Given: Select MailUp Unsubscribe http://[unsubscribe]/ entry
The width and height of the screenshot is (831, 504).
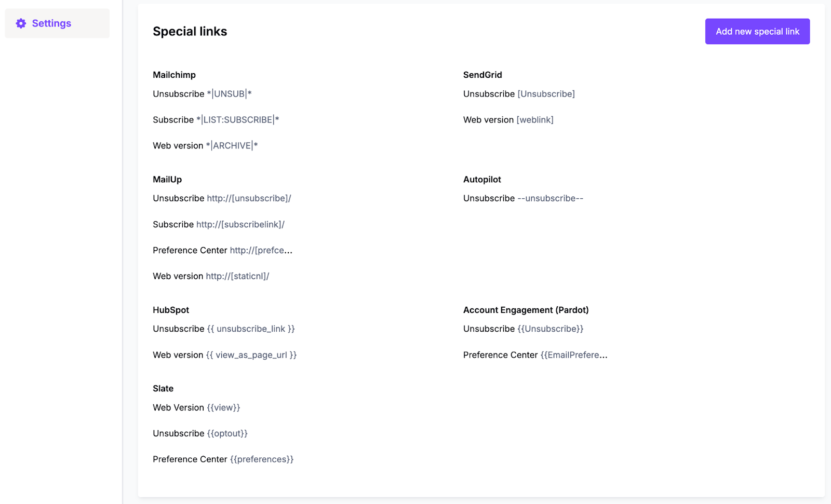Looking at the screenshot, I should pyautogui.click(x=222, y=198).
